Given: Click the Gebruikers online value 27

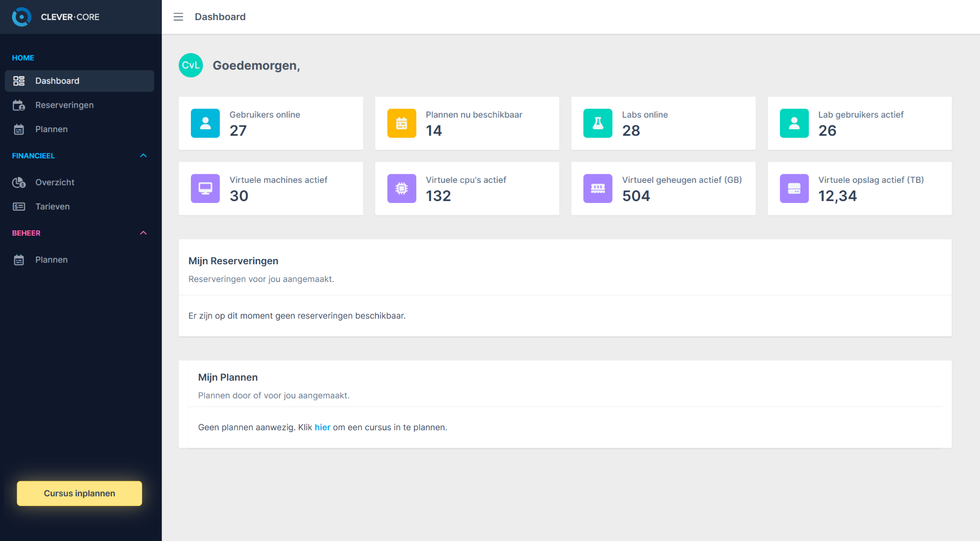Looking at the screenshot, I should tap(238, 130).
